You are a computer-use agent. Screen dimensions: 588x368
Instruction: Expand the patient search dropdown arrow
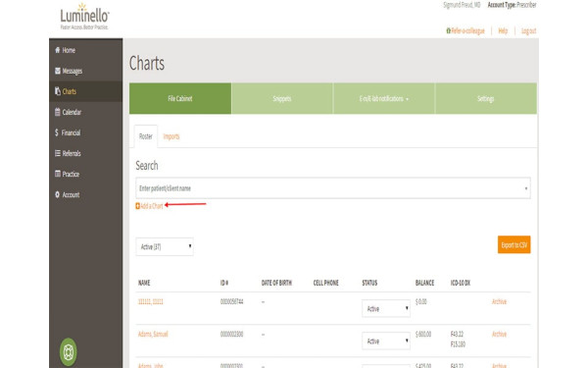pos(525,188)
